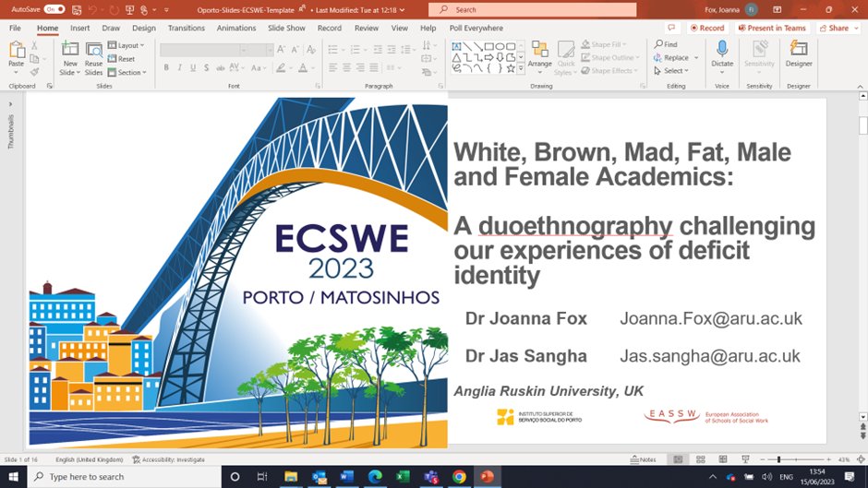Open the Transitions tab
Screen dimensions: 868x488
point(186,28)
